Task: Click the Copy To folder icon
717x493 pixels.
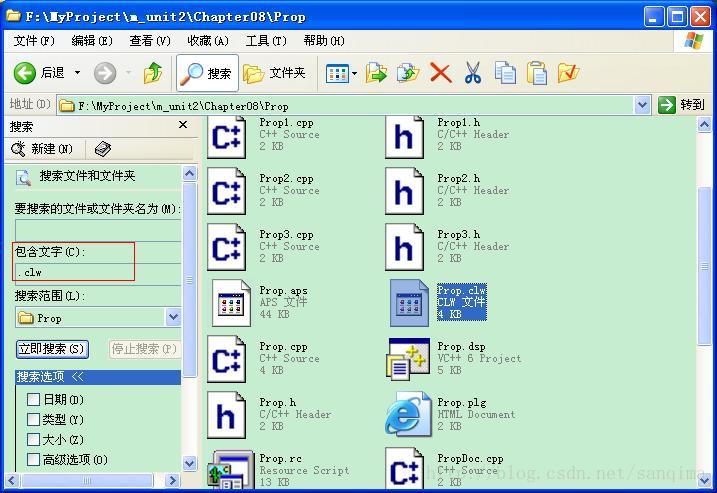Action: click(408, 73)
